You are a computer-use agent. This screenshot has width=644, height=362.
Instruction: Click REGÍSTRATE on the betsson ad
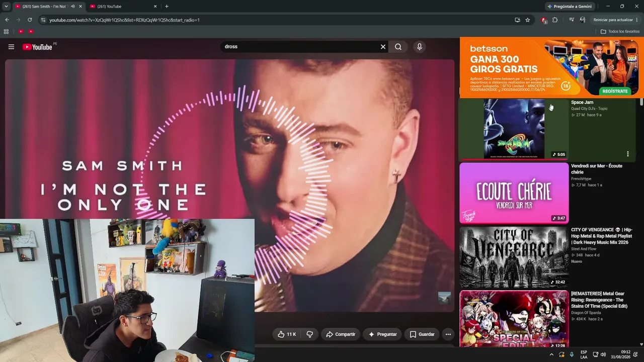pos(615,91)
